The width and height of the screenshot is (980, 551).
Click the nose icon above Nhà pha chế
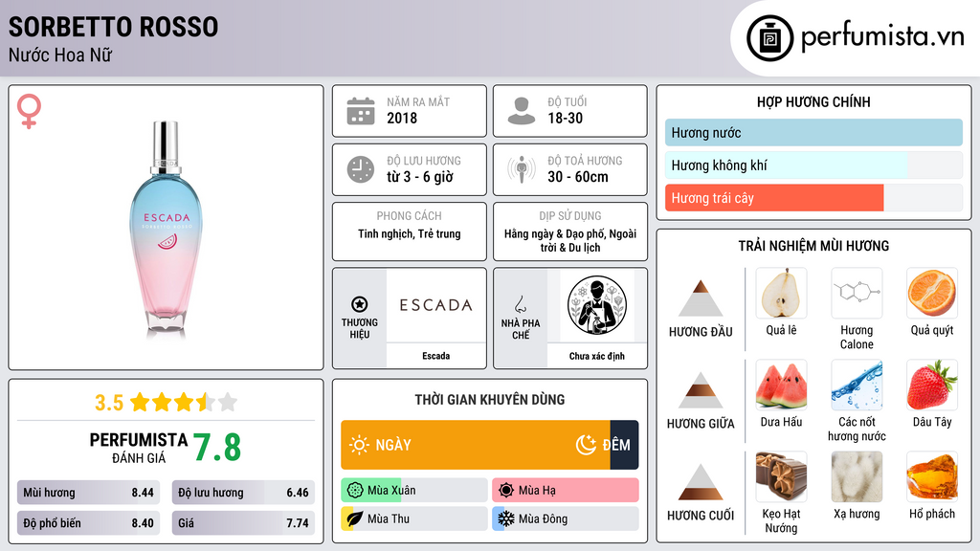click(x=521, y=304)
